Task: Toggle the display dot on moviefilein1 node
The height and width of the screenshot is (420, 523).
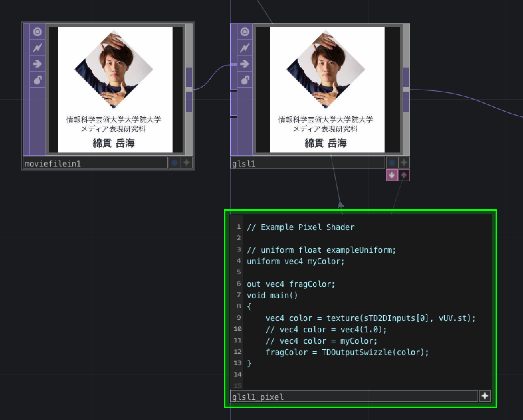Action: [175, 162]
